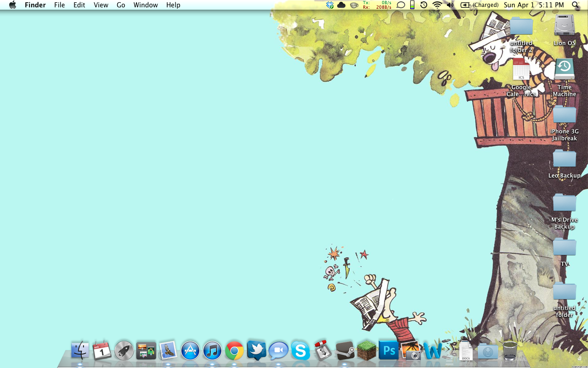Open the Help menu
The height and width of the screenshot is (368, 588).
(173, 5)
